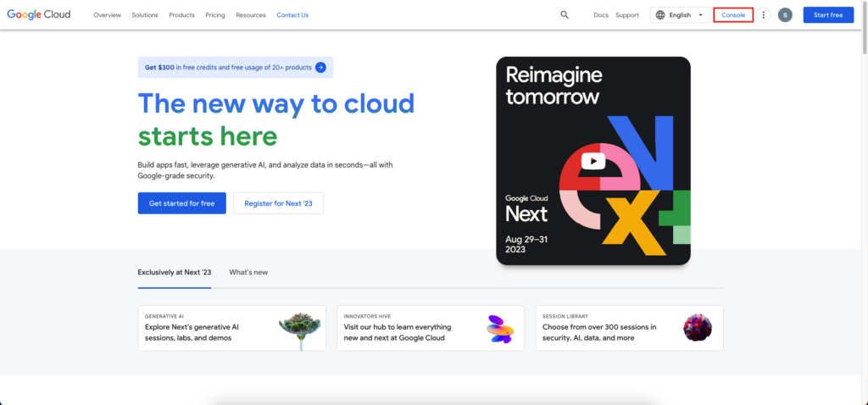This screenshot has height=405, width=868.
Task: Click the globe language icon
Action: (660, 15)
